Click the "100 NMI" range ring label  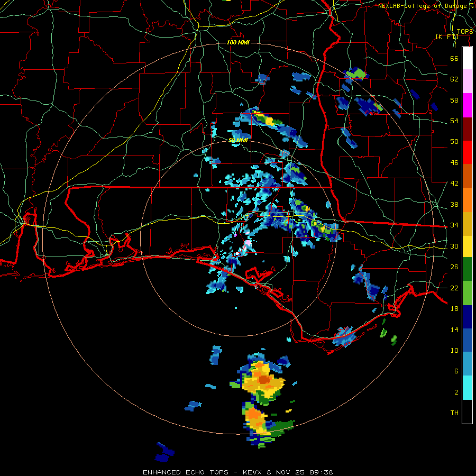click(238, 42)
